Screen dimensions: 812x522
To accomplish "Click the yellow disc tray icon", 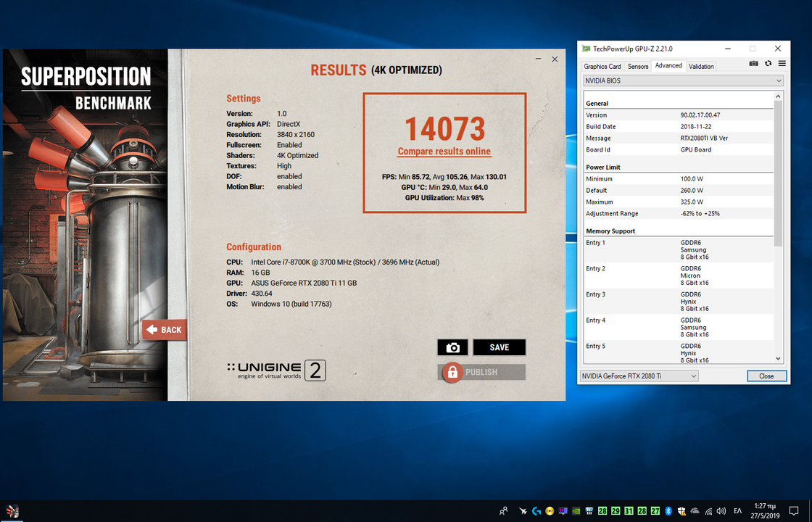I will (550, 511).
